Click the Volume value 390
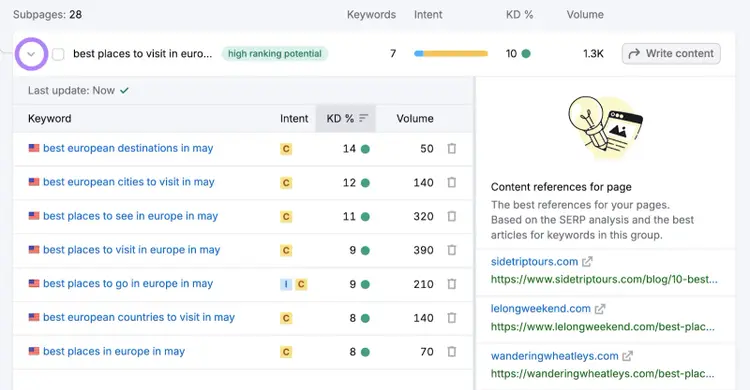Image resolution: width=750 pixels, height=390 pixels. (423, 250)
